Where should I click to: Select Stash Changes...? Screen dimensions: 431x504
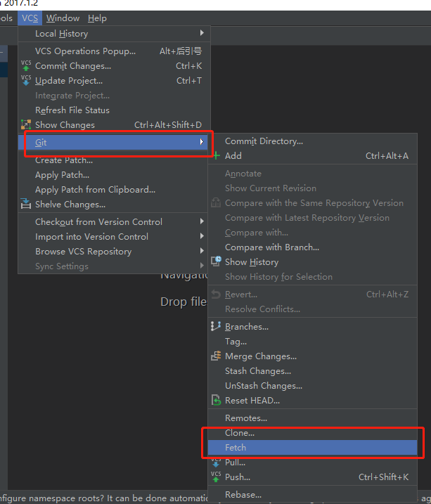[x=312, y=371]
